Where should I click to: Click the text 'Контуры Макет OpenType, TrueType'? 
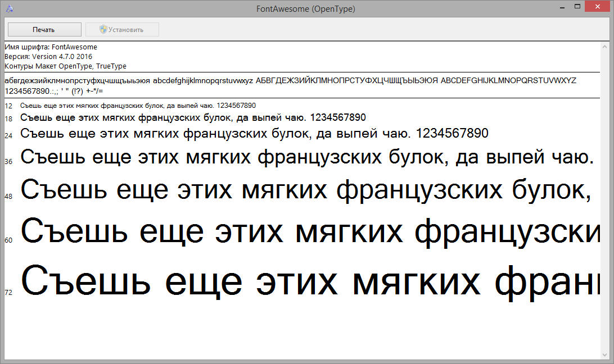point(65,66)
